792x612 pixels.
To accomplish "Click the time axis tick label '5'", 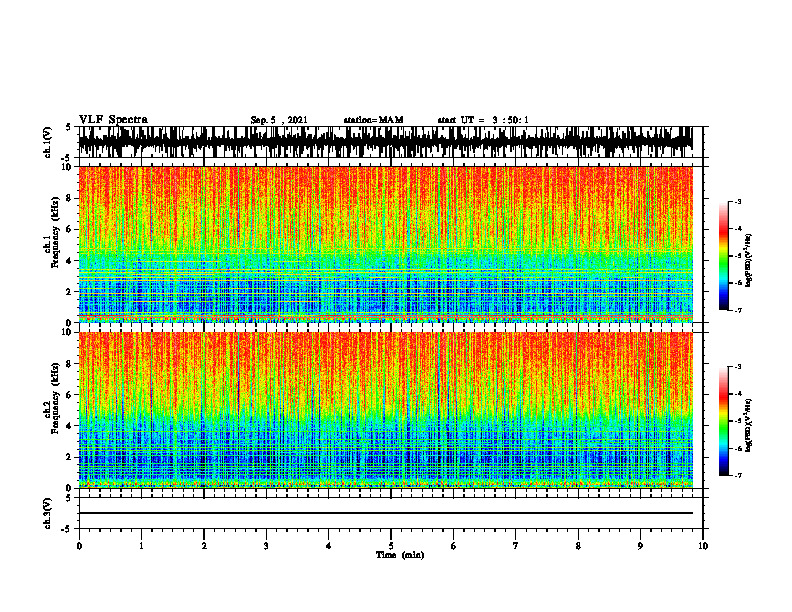I will (x=391, y=546).
